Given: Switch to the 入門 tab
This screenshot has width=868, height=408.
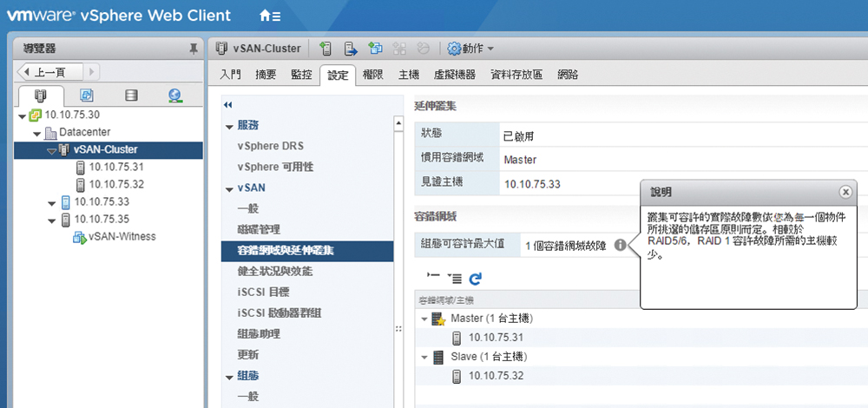Looking at the screenshot, I should click(x=230, y=75).
